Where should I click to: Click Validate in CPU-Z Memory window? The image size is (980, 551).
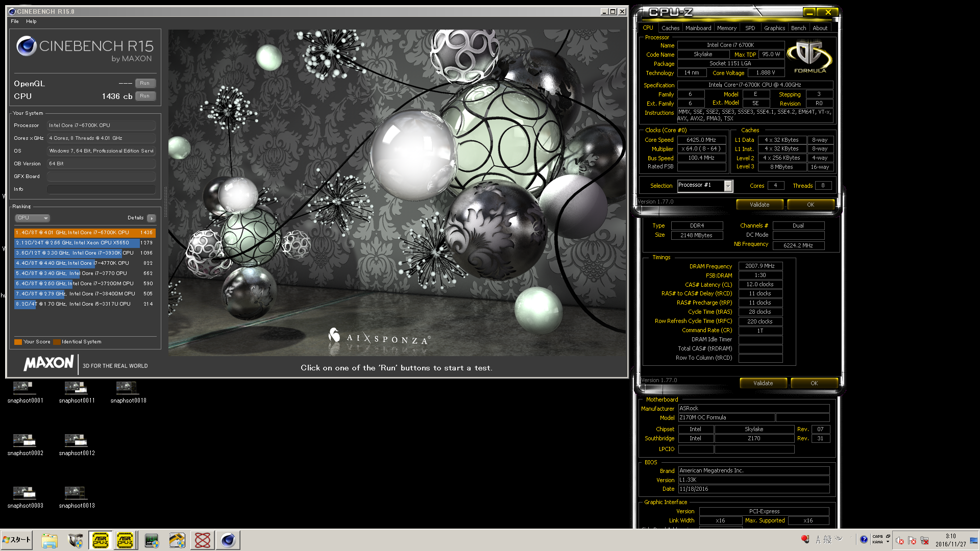pyautogui.click(x=763, y=383)
